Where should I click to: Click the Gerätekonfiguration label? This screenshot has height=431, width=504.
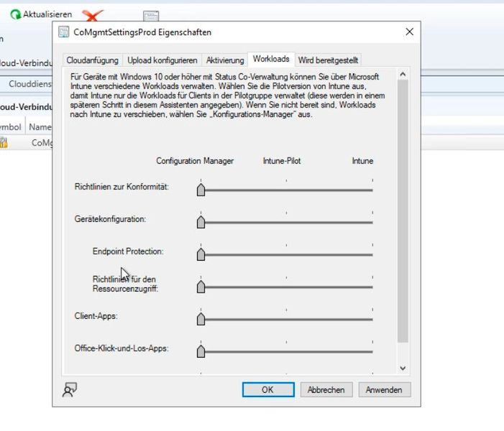(110, 219)
